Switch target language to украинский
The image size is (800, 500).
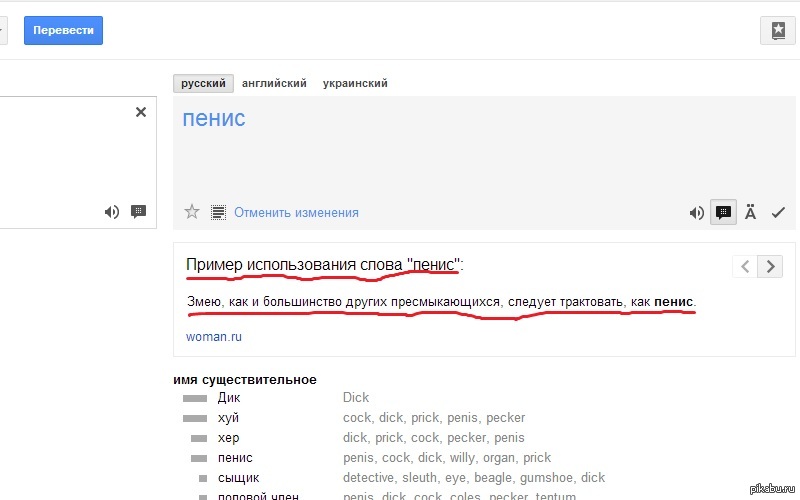355,84
